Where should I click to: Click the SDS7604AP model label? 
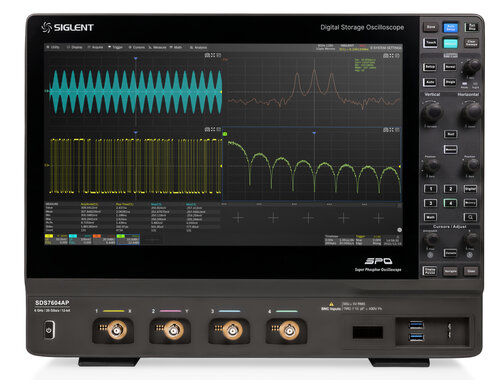(52, 303)
